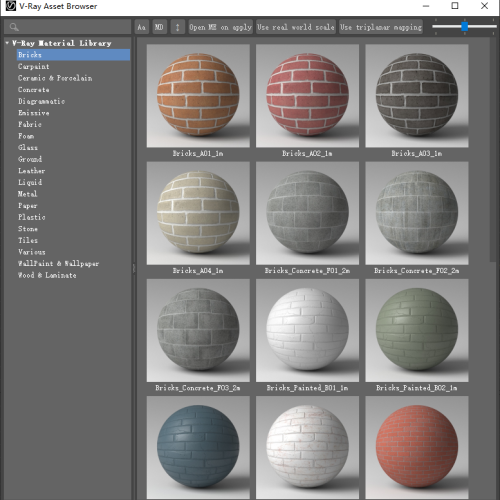Click the V-Ray logo in title bar
The width and height of the screenshot is (500, 500).
pos(10,6)
